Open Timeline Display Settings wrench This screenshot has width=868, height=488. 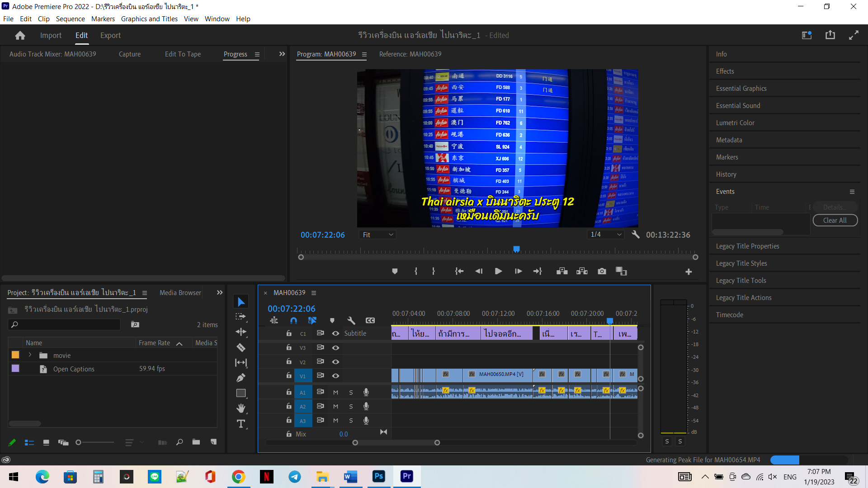[351, 320]
